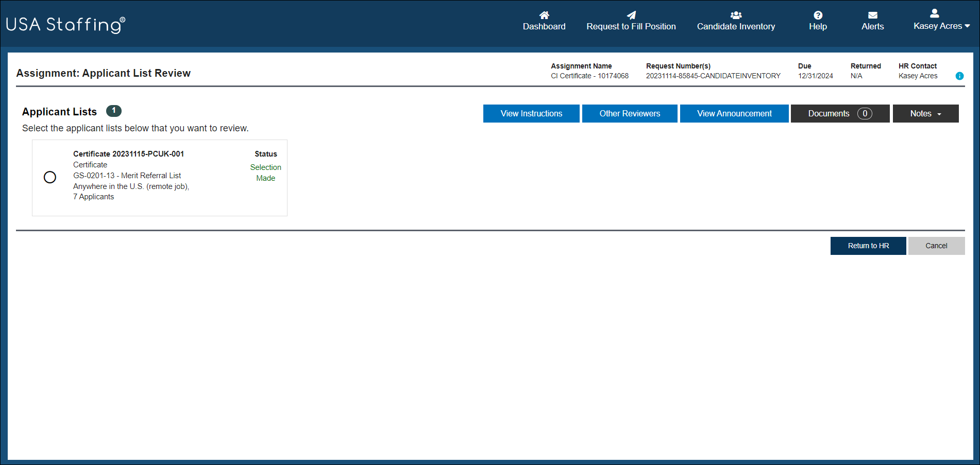Open the Other Reviewers dialog
This screenshot has height=465, width=980.
[629, 113]
